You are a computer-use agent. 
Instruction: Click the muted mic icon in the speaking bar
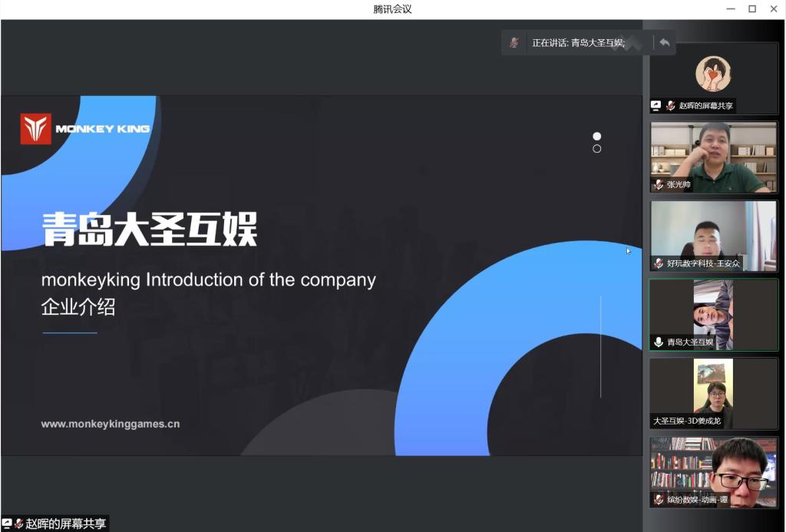514,43
